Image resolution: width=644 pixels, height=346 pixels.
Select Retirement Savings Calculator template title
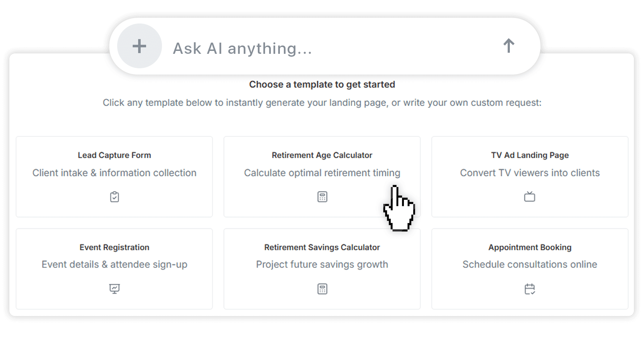pos(322,247)
